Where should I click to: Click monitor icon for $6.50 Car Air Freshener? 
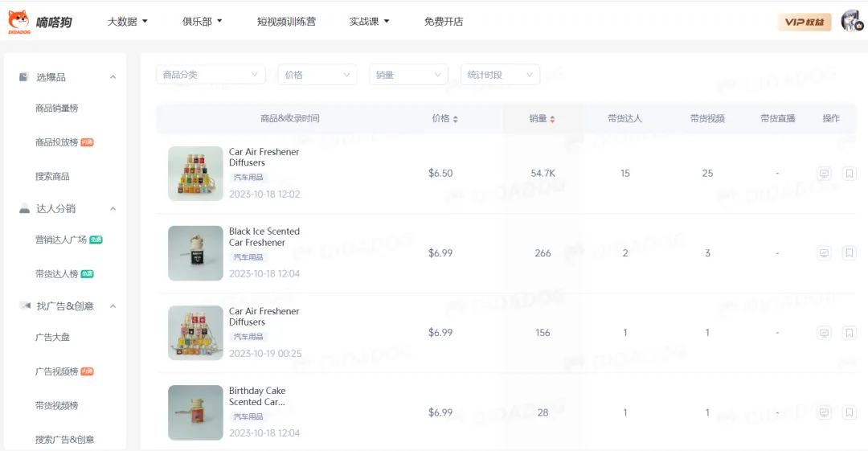(824, 174)
